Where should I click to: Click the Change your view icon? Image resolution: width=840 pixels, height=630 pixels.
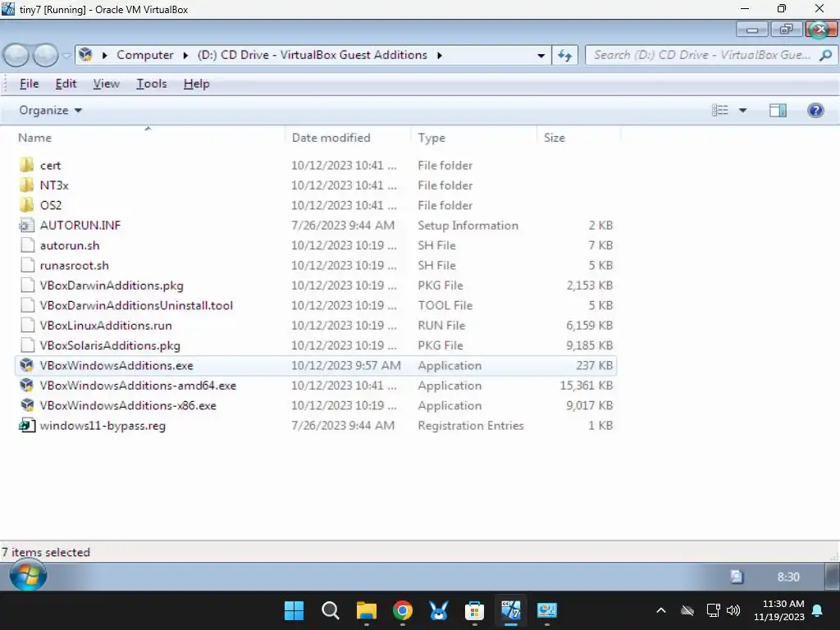coord(720,111)
